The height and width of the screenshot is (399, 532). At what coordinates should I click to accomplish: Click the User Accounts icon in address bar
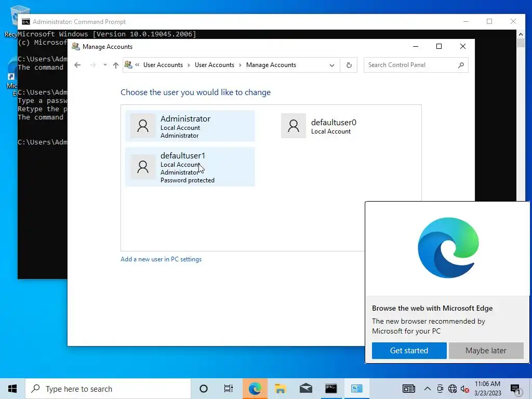point(128,64)
